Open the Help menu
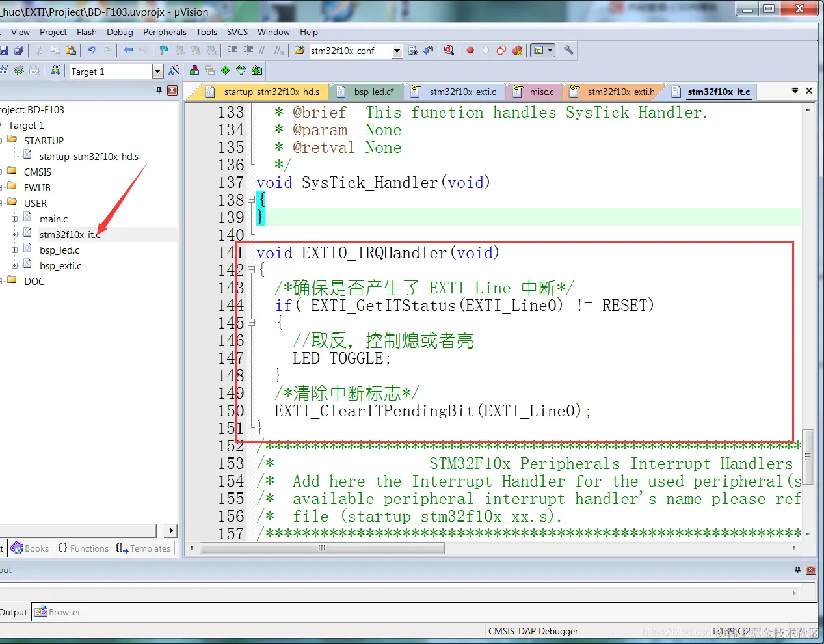 pyautogui.click(x=309, y=32)
